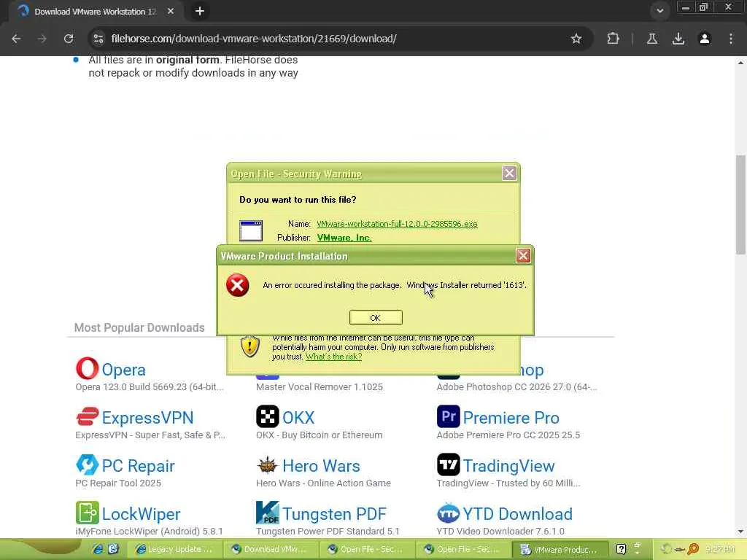Screen dimensions: 747x560
Task: Open the Chrome three-dot menu
Action: (x=731, y=39)
